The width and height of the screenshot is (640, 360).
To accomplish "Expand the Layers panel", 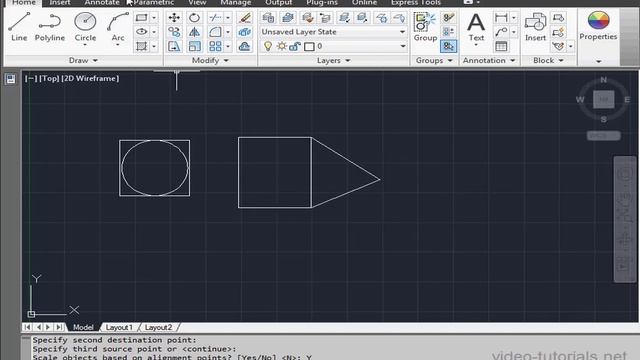I will (333, 60).
